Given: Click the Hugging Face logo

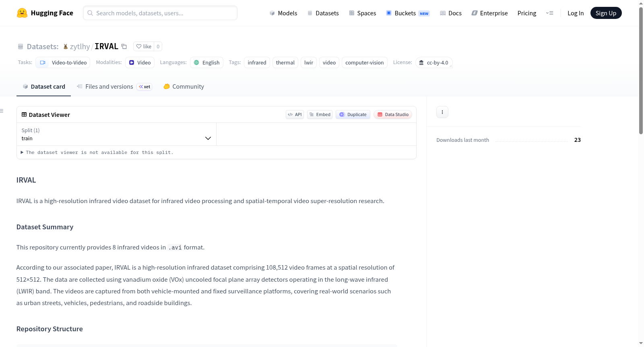Looking at the screenshot, I should coord(45,13).
